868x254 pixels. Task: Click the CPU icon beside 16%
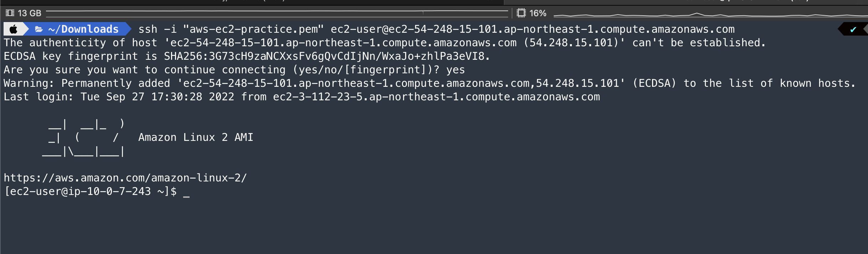pos(521,13)
